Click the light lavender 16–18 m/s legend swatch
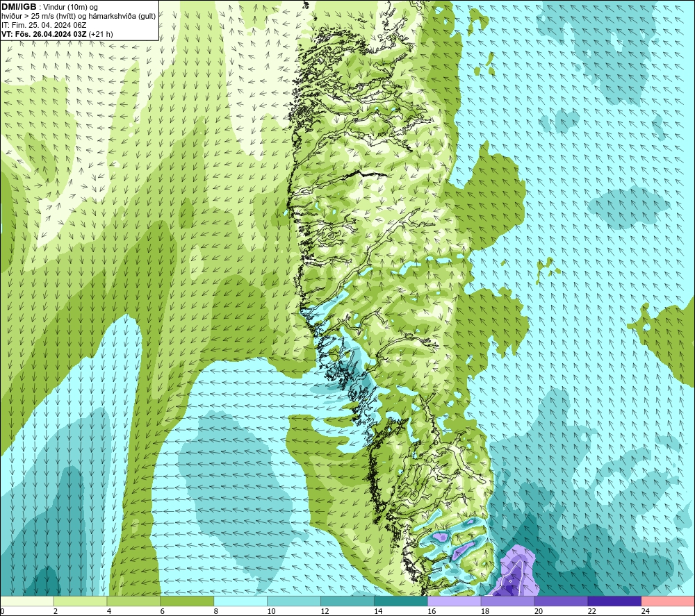The width and height of the screenshot is (695, 616). pos(455,601)
